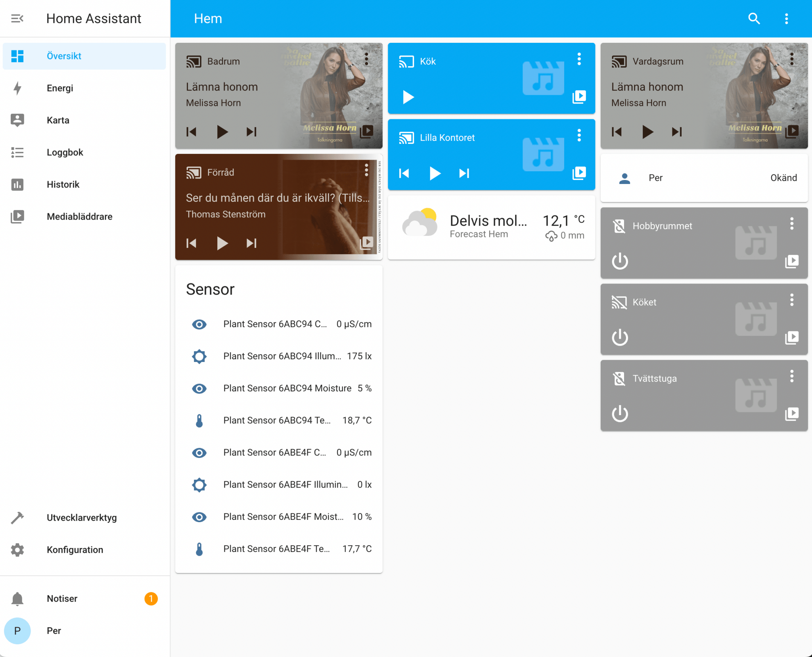Browse media for the Badrum player
The width and height of the screenshot is (812, 657).
[x=367, y=131]
